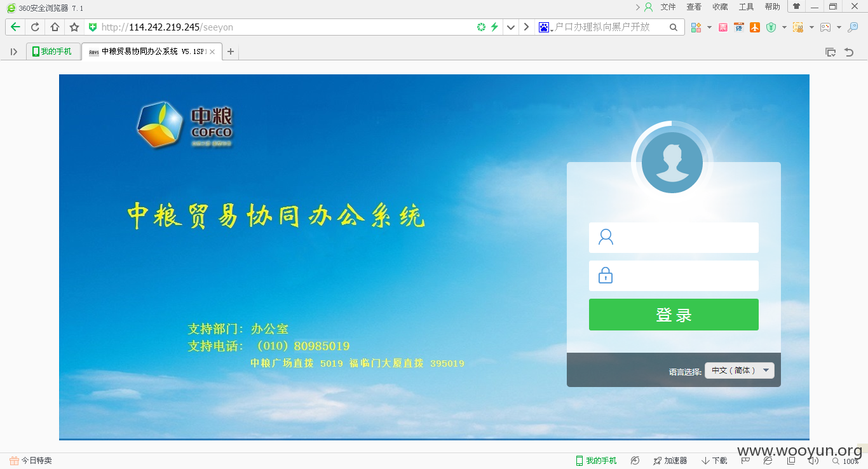Screen dimensions: 868x469
Task: Click the window split icon in status bar
Action: click(x=791, y=461)
